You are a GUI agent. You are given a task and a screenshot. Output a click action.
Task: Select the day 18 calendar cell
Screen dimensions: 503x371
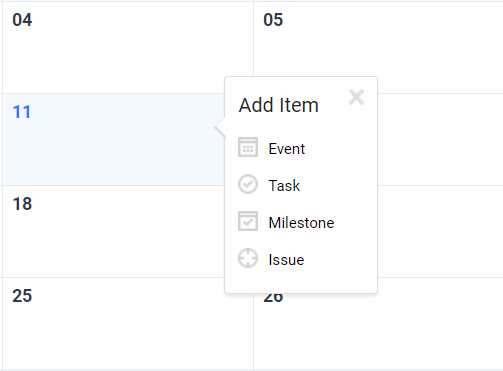click(x=113, y=231)
